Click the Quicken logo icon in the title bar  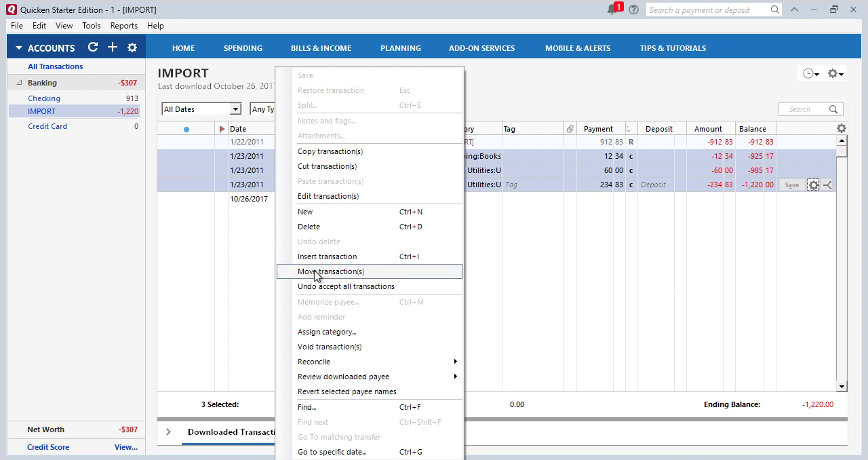[x=12, y=9]
